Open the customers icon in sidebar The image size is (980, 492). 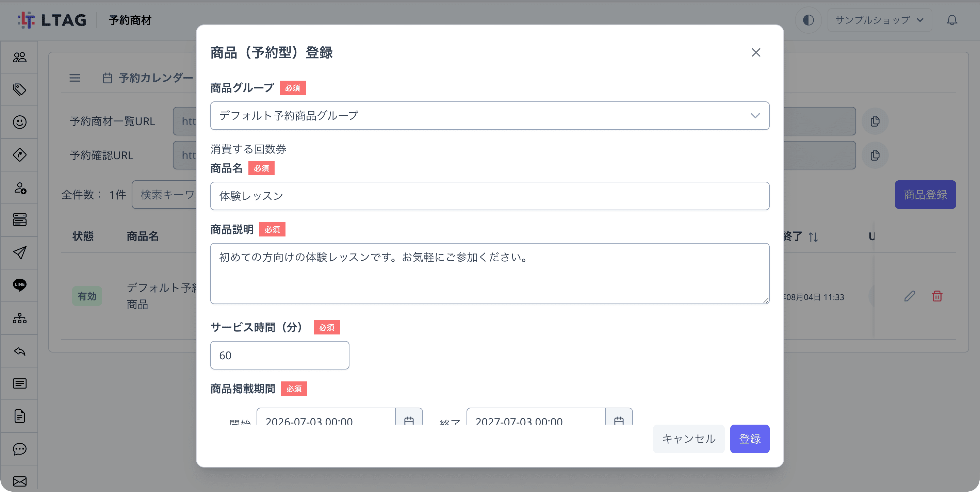point(19,57)
